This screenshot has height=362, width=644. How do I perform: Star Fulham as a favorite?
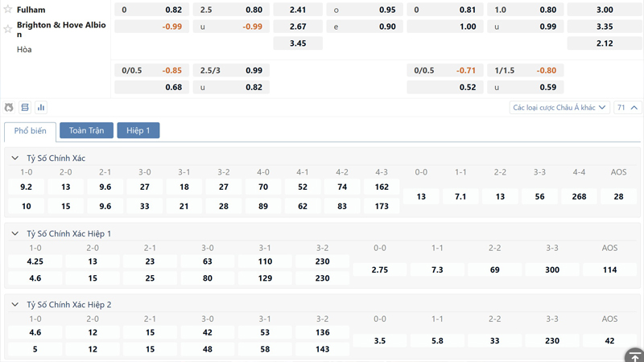click(8, 10)
